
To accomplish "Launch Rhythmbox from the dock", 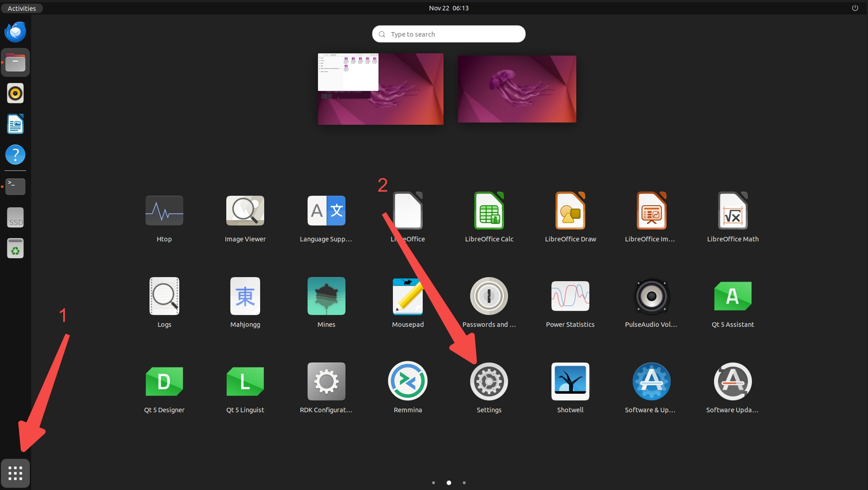I will [x=15, y=93].
